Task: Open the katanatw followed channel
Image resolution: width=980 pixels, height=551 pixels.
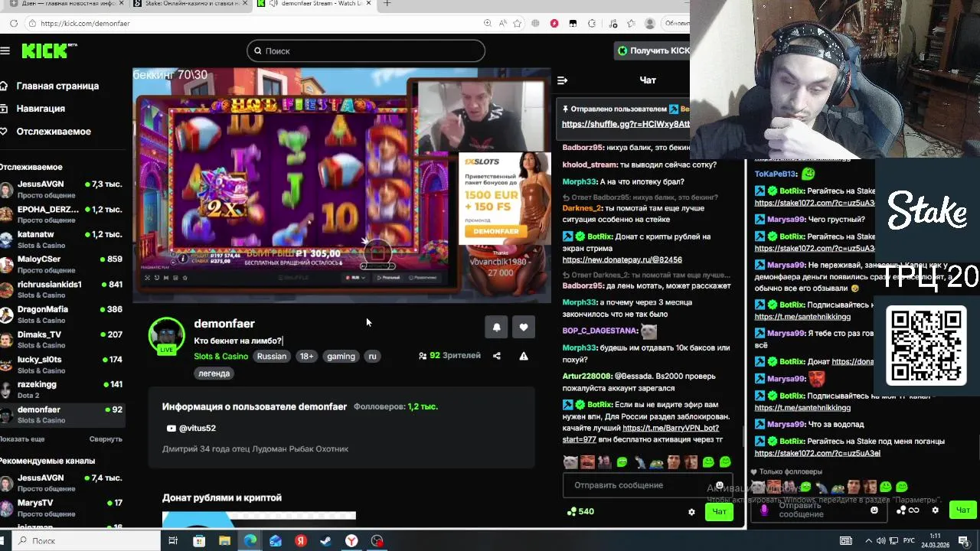Action: tap(62, 240)
